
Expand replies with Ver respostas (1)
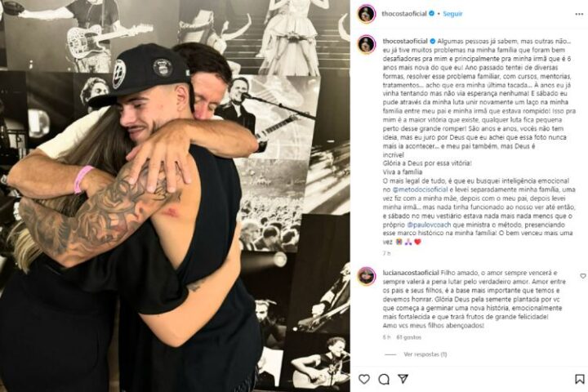pyautogui.click(x=425, y=354)
